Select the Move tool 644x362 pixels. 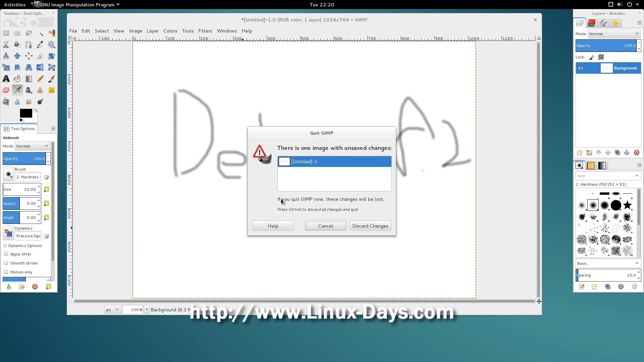coord(17,56)
